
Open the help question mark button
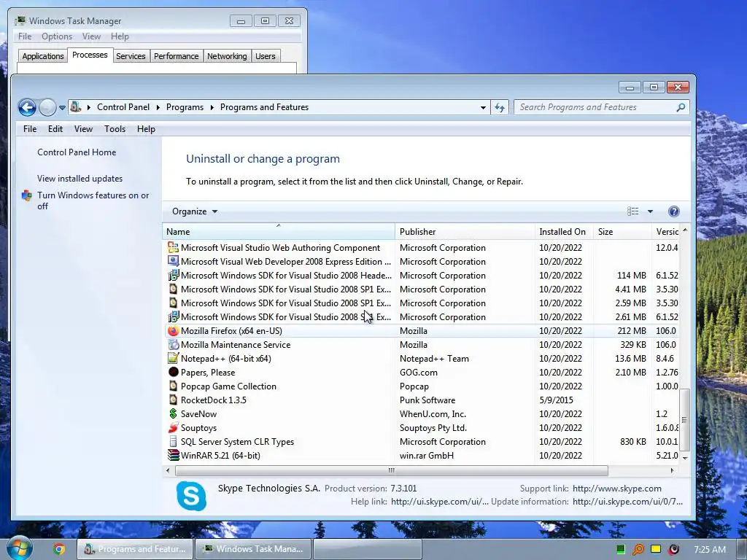pos(673,211)
